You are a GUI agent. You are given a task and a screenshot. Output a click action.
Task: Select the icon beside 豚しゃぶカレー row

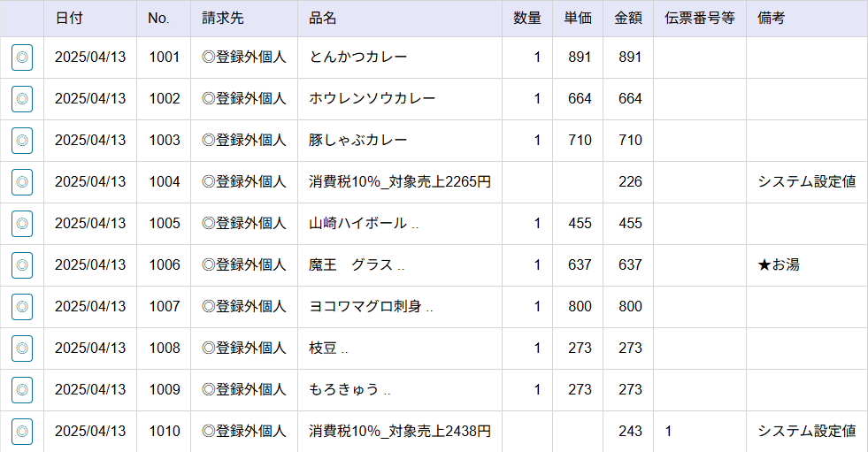tap(22, 141)
